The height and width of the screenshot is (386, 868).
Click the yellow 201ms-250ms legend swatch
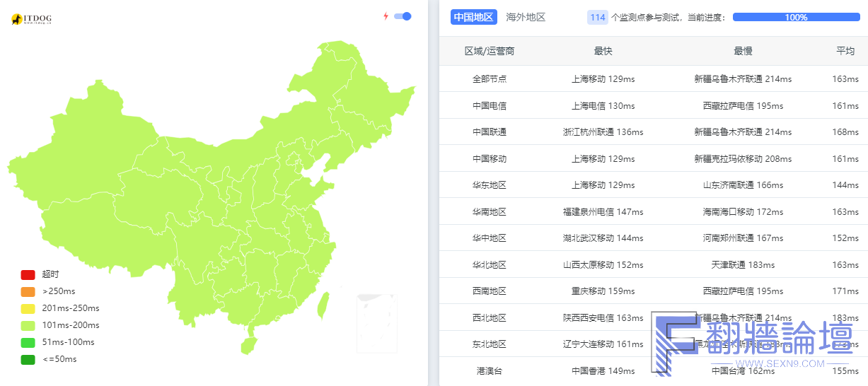point(28,308)
